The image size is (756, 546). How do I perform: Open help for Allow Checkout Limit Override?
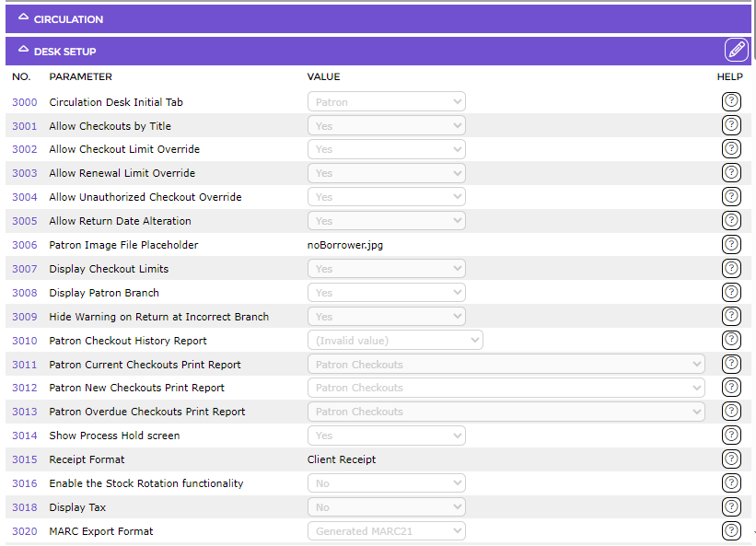coord(731,149)
